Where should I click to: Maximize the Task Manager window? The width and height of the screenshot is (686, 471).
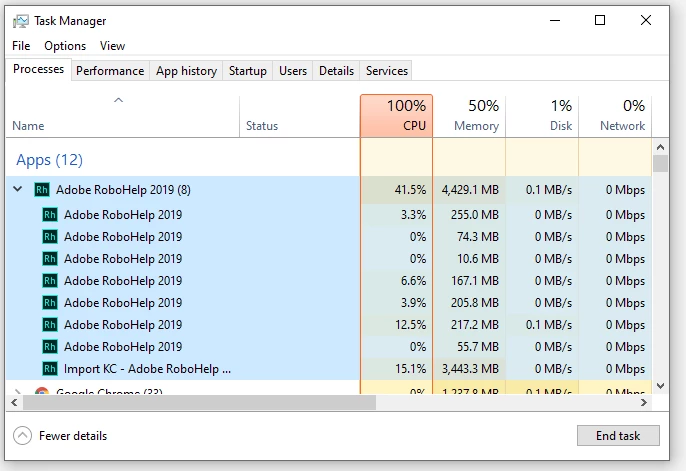(x=600, y=20)
